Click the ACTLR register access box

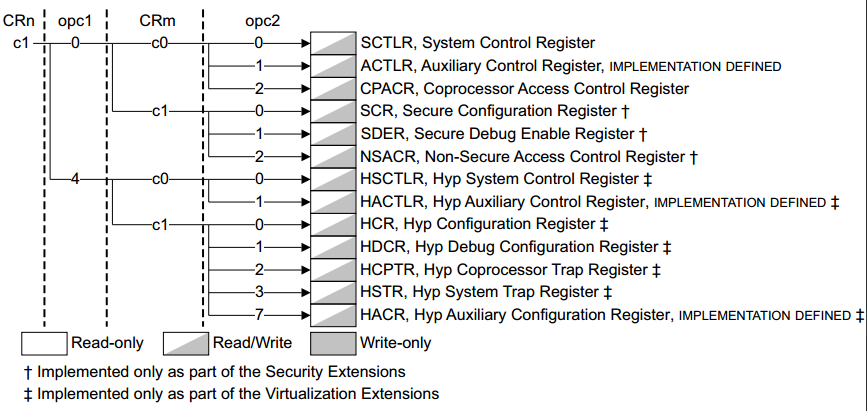coord(333,66)
